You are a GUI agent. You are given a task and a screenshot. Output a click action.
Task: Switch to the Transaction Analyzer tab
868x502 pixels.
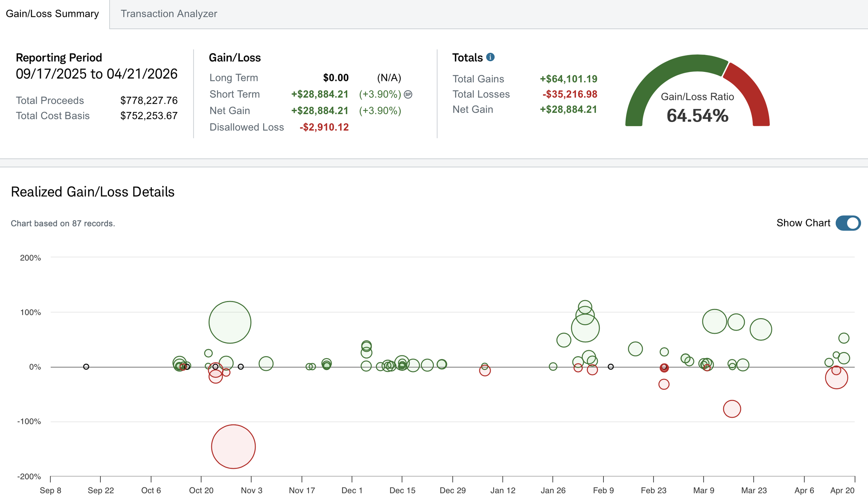(169, 14)
